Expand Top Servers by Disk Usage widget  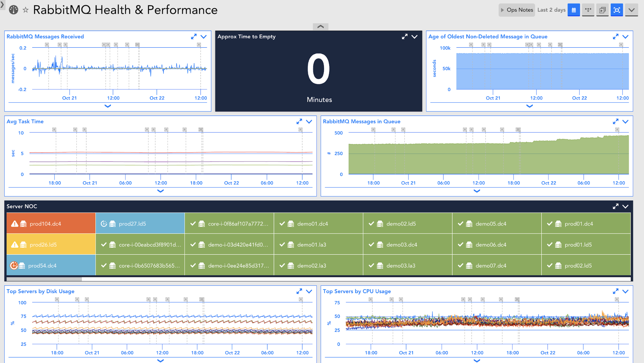coord(299,291)
